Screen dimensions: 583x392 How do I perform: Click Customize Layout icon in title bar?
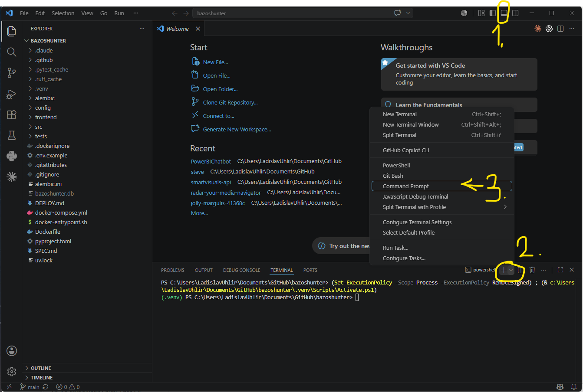coord(481,13)
